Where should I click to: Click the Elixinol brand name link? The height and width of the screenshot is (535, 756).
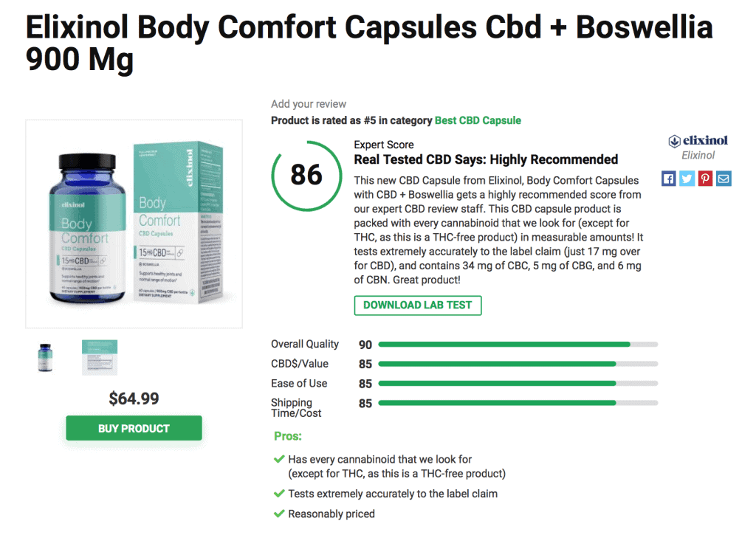point(699,156)
